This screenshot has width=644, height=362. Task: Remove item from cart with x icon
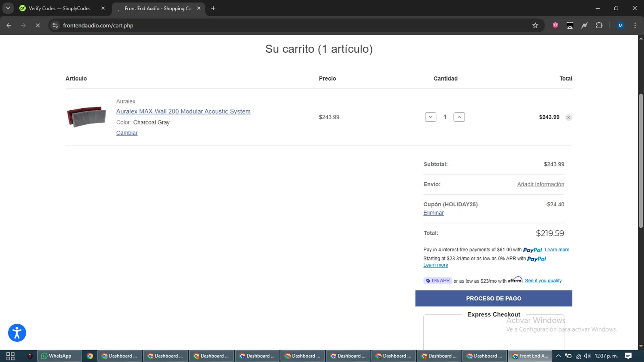pyautogui.click(x=568, y=118)
